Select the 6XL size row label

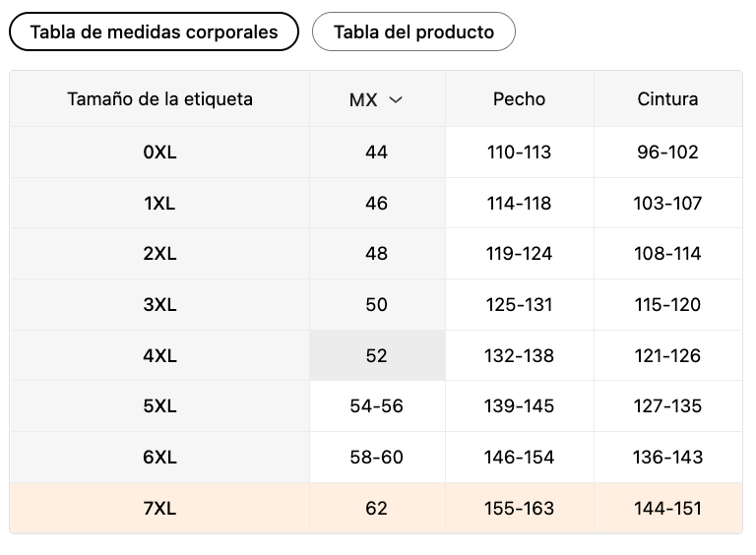[x=159, y=457]
